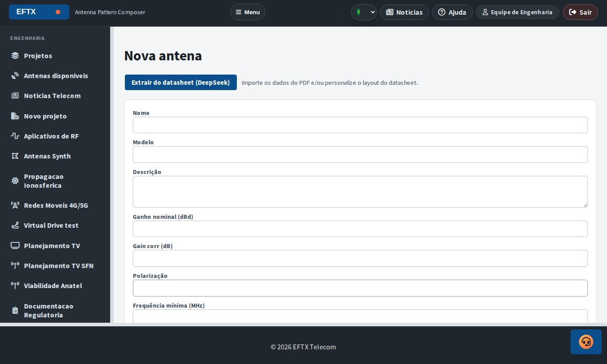Focus the Nome input field
This screenshot has height=364, width=607.
point(360,125)
